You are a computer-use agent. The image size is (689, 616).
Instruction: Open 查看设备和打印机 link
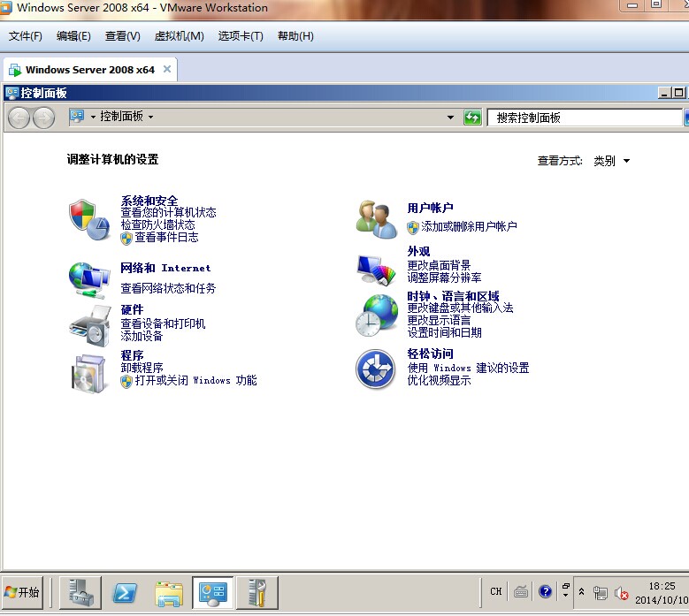[163, 323]
